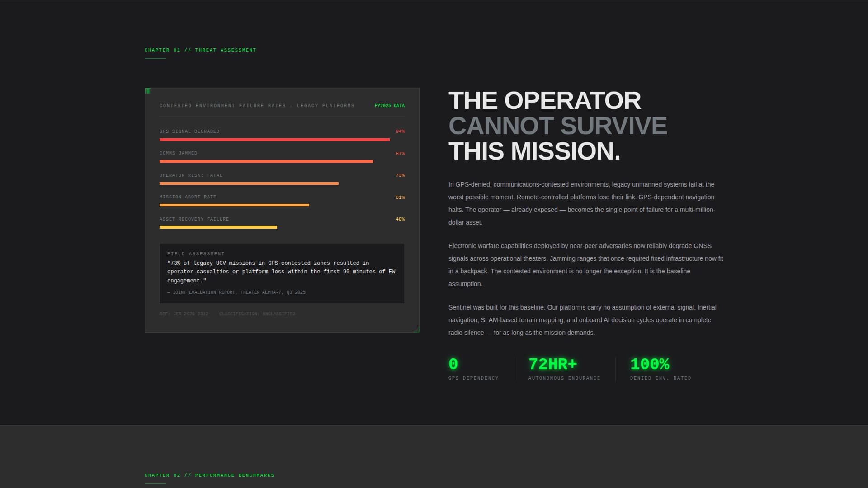The height and width of the screenshot is (488, 868).
Task: Click the gray 'CANNOT SURVIVE' heading line
Action: 557,126
